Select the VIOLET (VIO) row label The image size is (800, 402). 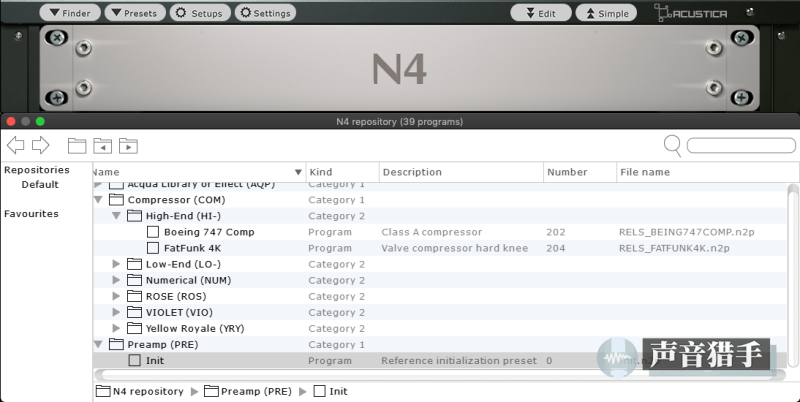pyautogui.click(x=179, y=312)
